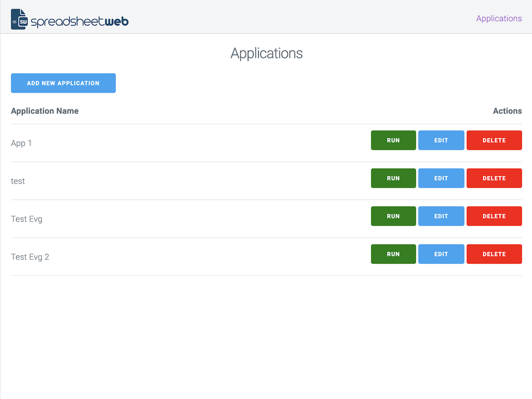Image resolution: width=532 pixels, height=399 pixels.
Task: Select the Test Evg 2 row name
Action: coord(30,257)
